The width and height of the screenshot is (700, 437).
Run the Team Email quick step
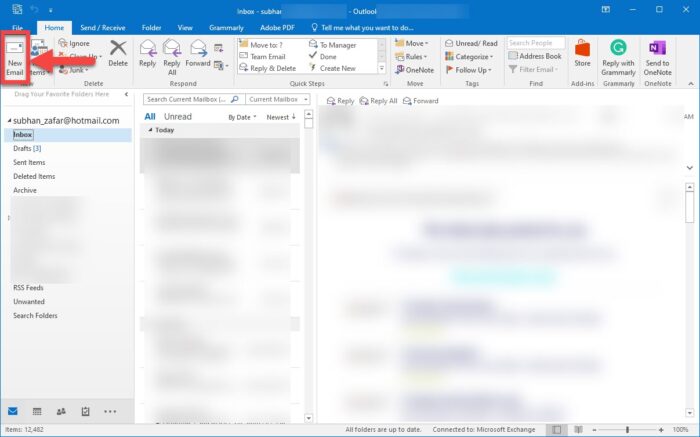tap(262, 57)
